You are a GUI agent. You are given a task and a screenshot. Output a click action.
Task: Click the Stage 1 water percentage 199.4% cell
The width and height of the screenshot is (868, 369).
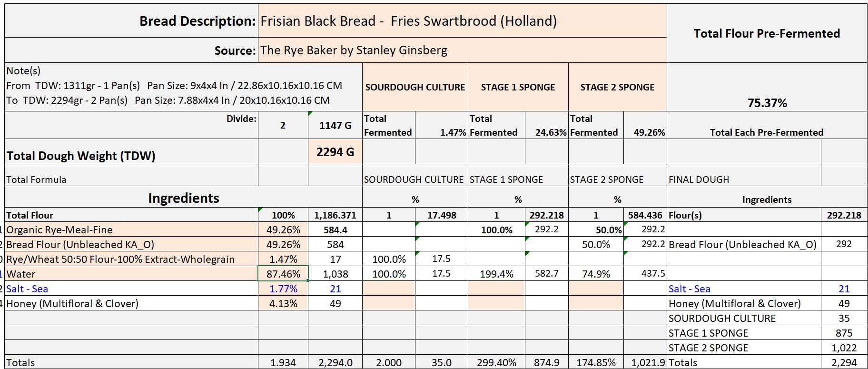[x=496, y=274]
